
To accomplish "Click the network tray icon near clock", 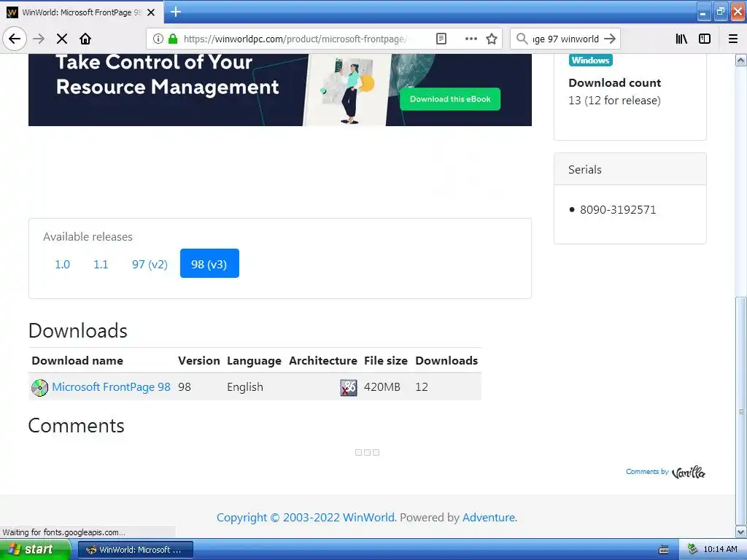I will pyautogui.click(x=693, y=550).
